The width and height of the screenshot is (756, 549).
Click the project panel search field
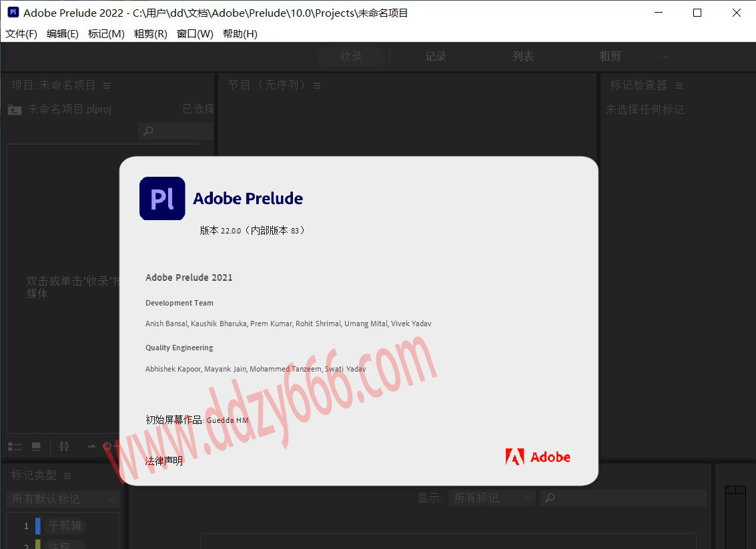(x=176, y=131)
